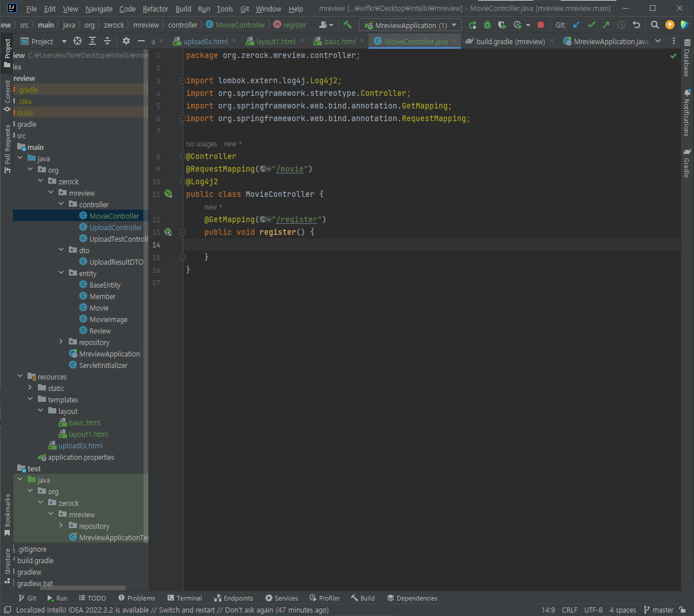Open the Build menu
Image resolution: width=694 pixels, height=616 pixels.
coord(184,9)
